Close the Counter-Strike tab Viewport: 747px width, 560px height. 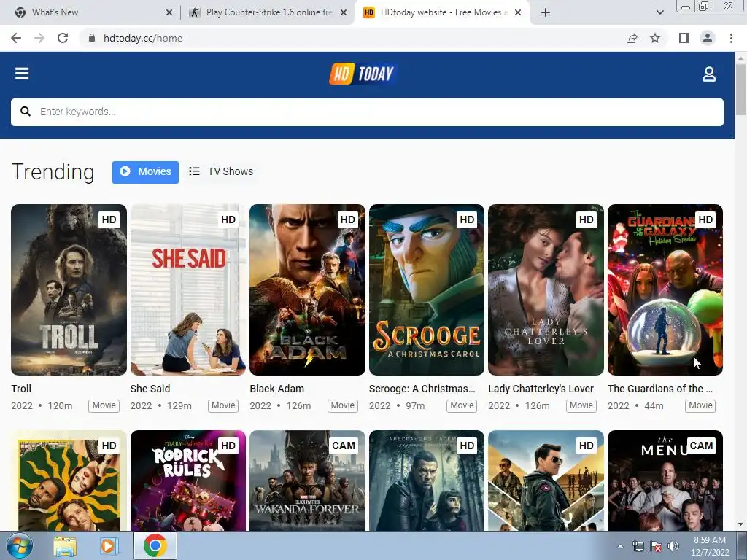tap(344, 12)
